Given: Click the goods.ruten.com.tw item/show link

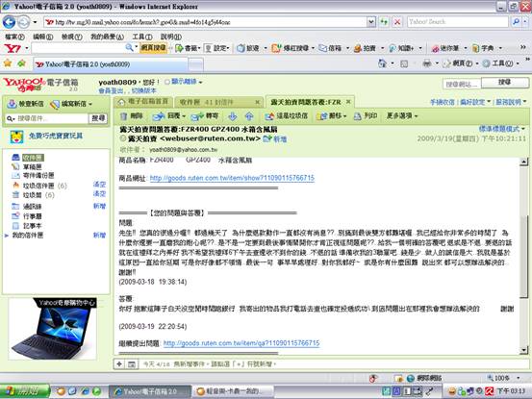Looking at the screenshot, I should (232, 178).
